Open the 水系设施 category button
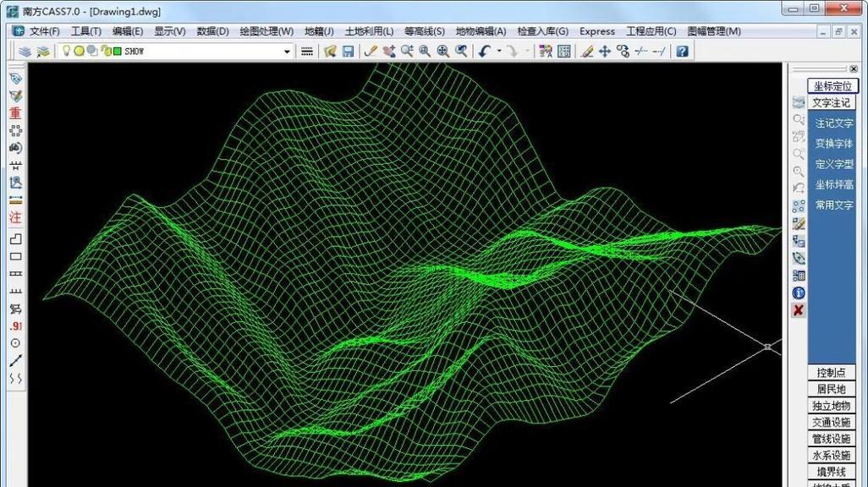This screenshot has height=487, width=868. [x=831, y=456]
